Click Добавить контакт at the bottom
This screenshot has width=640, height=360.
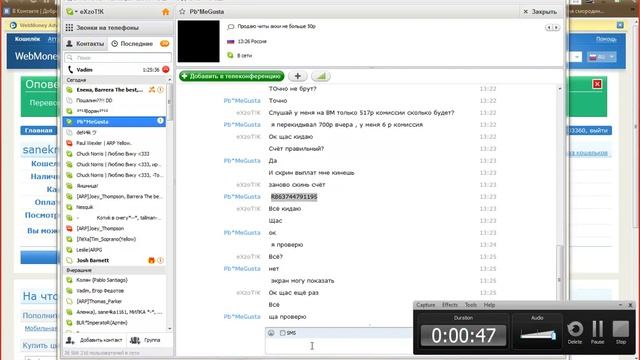[x=94, y=340]
